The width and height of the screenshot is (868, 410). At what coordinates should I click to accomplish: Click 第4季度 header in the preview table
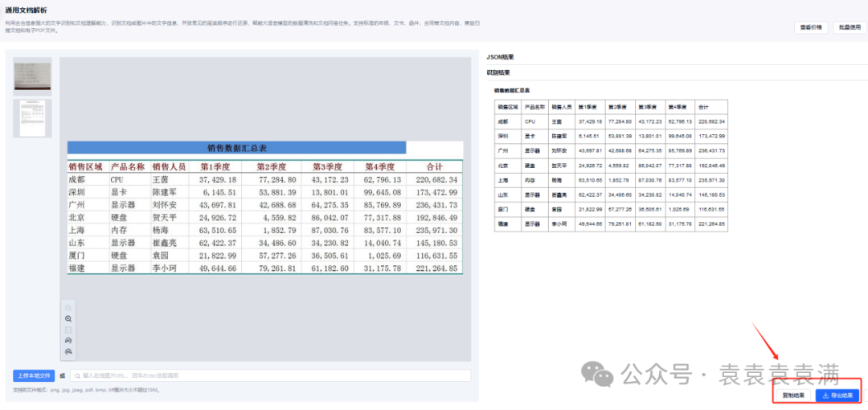click(x=379, y=166)
